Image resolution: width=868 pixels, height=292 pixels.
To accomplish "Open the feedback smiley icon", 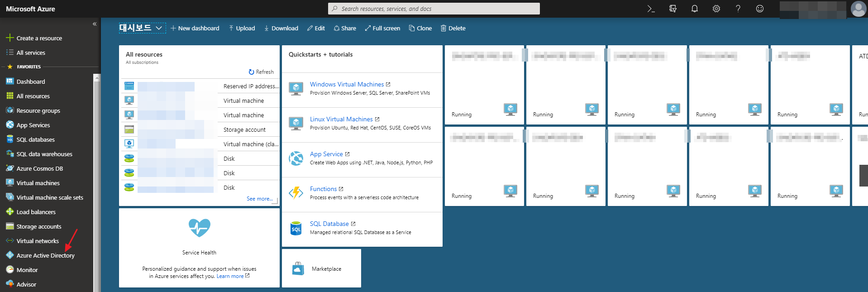I will click(x=759, y=9).
